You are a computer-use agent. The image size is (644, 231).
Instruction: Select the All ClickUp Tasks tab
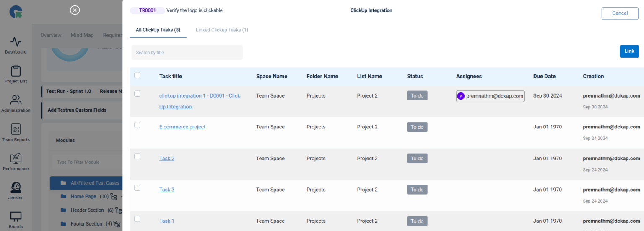(158, 30)
